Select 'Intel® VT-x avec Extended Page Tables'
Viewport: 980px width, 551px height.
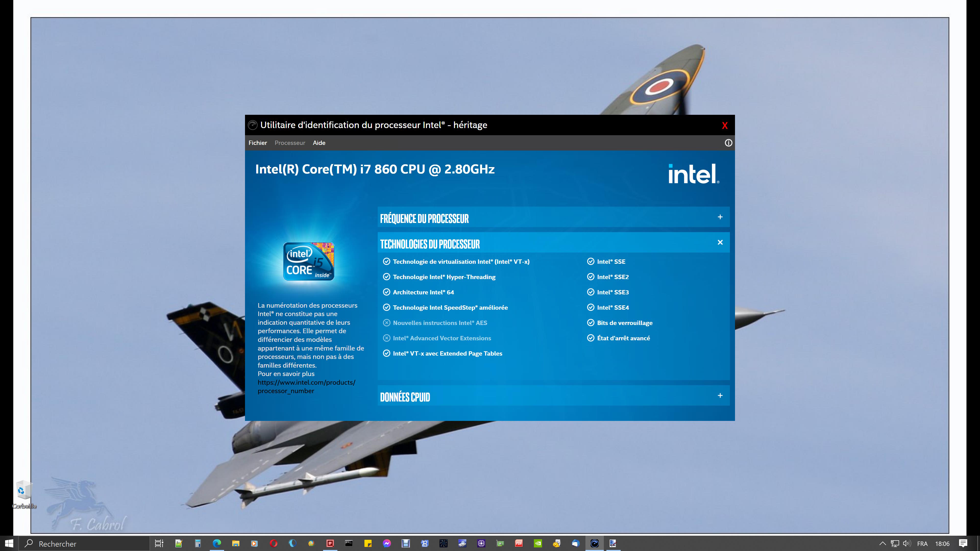(x=447, y=353)
